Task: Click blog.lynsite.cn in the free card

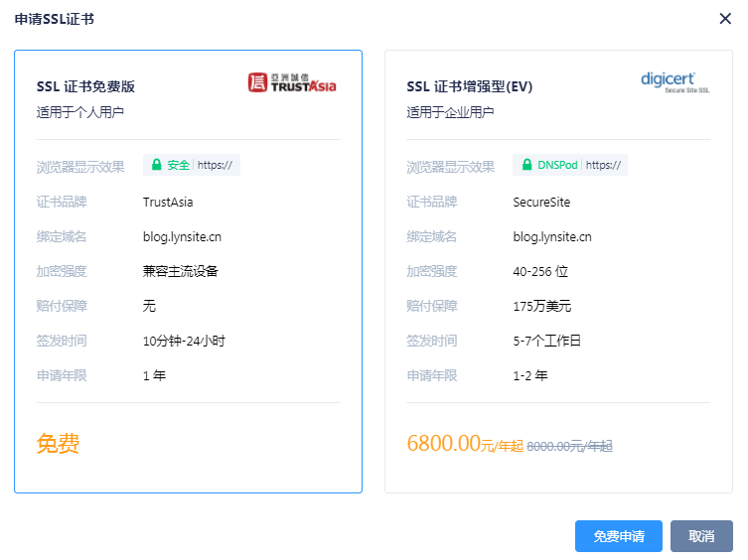Action: coord(182,237)
